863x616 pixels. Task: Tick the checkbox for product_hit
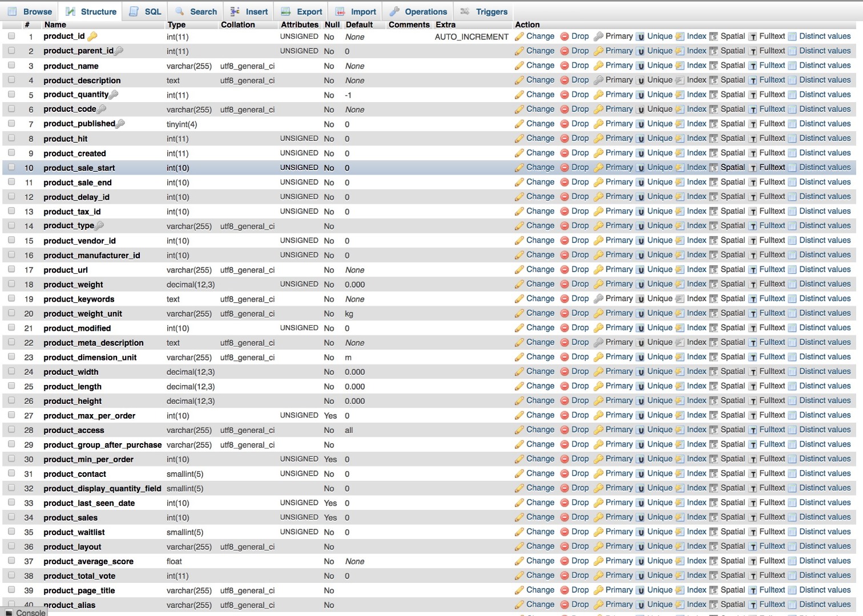click(11, 138)
